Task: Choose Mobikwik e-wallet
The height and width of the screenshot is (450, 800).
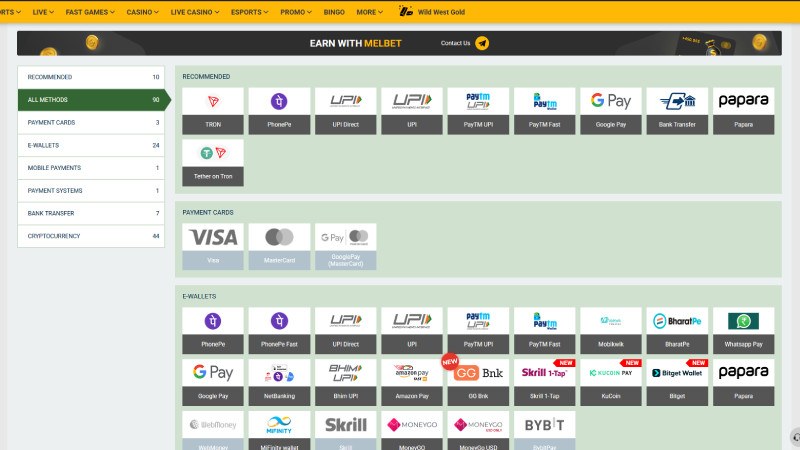Action: pyautogui.click(x=611, y=331)
